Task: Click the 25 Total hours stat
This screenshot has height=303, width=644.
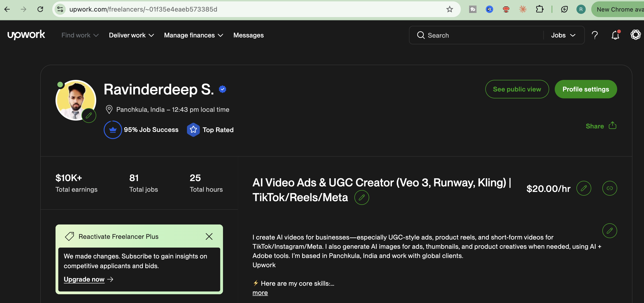Action: point(206,183)
